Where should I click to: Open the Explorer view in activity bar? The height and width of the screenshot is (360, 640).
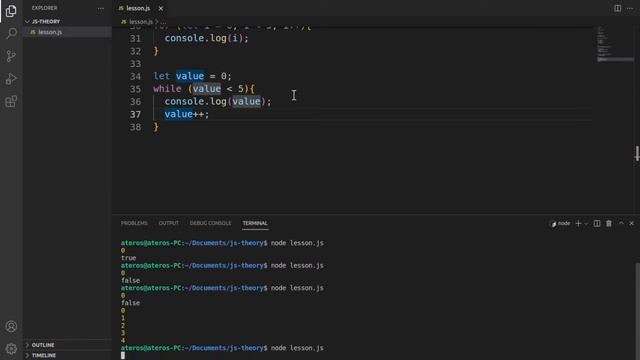(11, 11)
